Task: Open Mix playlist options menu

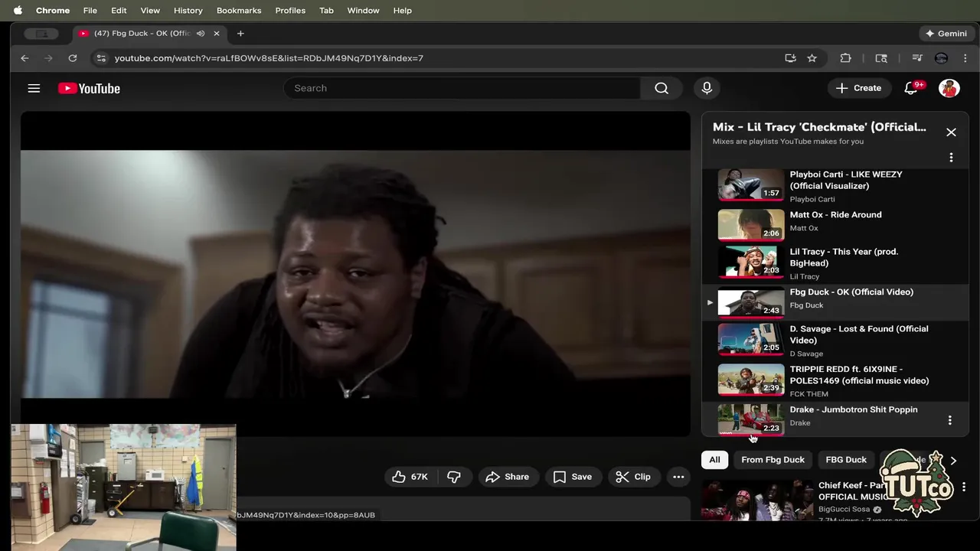Action: pyautogui.click(x=951, y=158)
